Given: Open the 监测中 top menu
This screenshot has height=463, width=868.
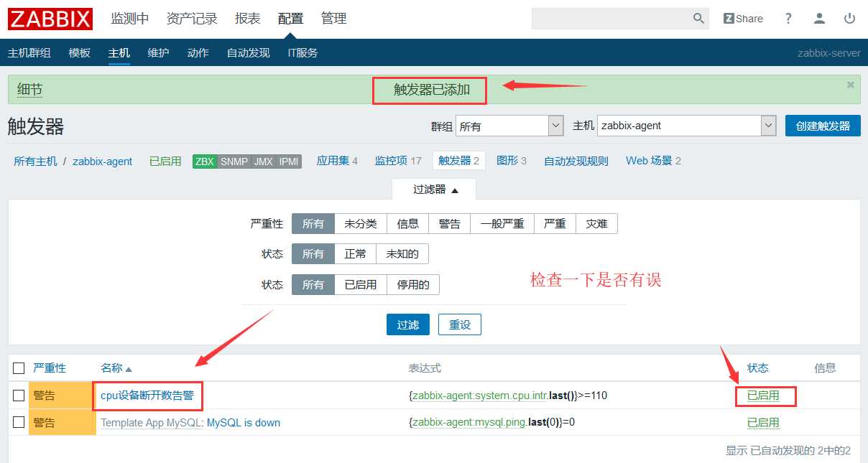Looking at the screenshot, I should 130,19.
